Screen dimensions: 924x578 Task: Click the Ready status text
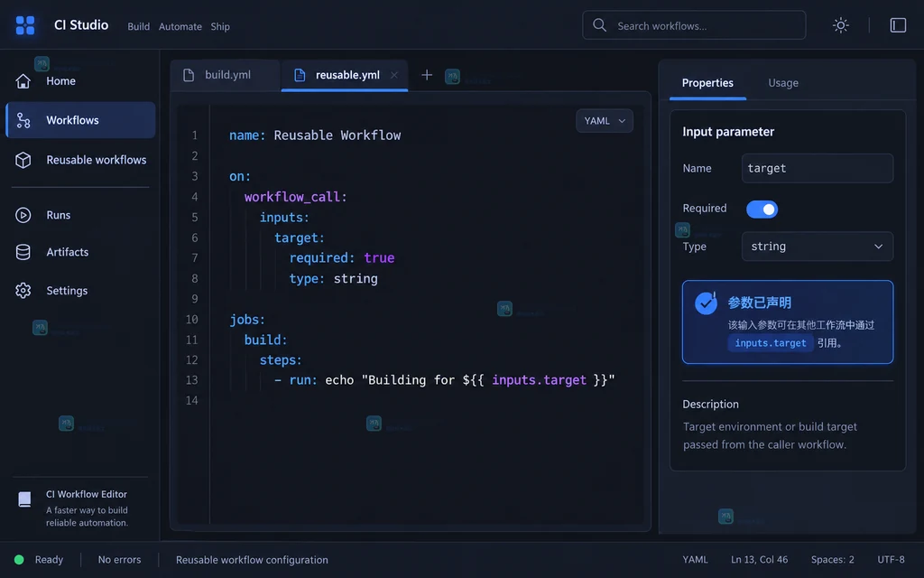click(x=49, y=560)
